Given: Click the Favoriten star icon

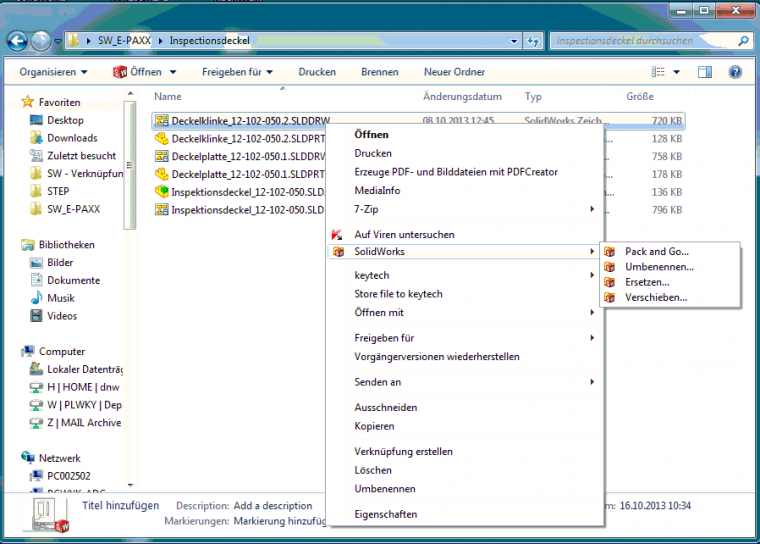Looking at the screenshot, I should click(x=28, y=102).
